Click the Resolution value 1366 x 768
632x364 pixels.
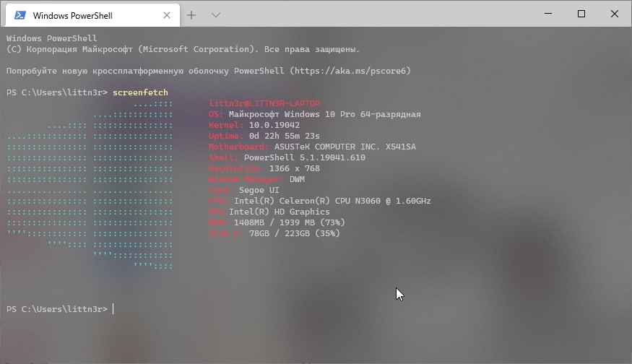point(295,168)
